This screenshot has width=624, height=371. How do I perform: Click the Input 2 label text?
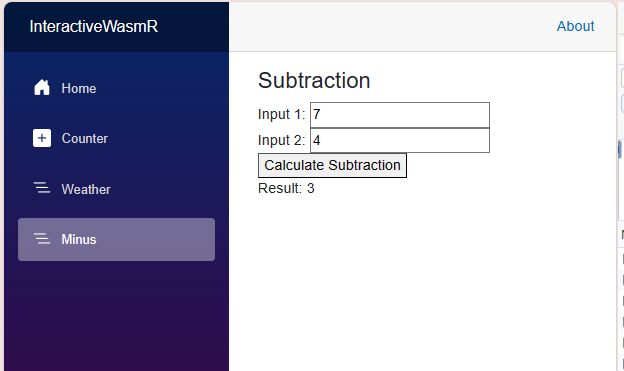point(281,140)
